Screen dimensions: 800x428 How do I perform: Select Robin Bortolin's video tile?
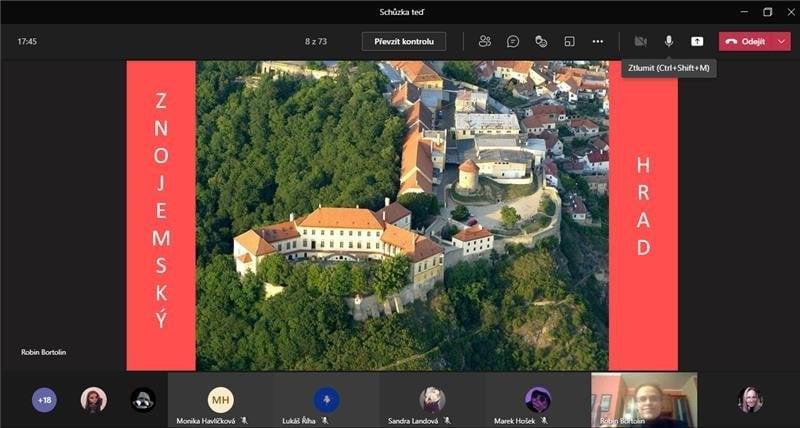coord(644,400)
